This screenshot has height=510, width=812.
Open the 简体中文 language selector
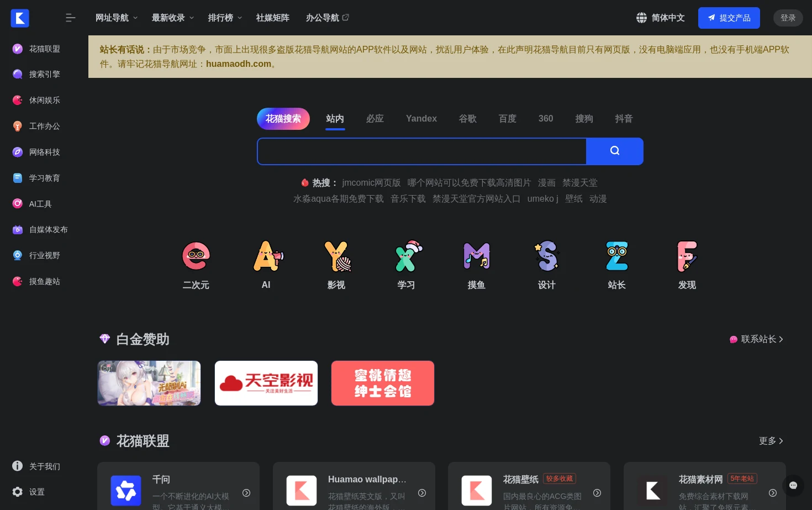click(x=661, y=18)
